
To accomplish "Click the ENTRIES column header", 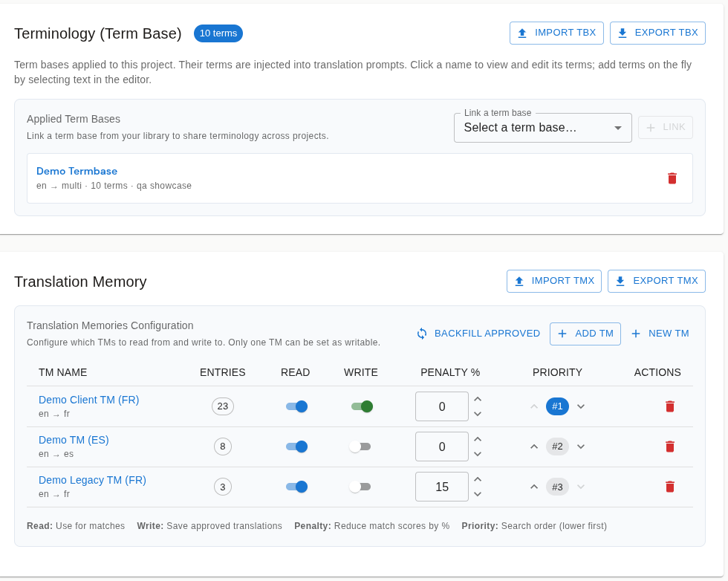I will click(222, 372).
